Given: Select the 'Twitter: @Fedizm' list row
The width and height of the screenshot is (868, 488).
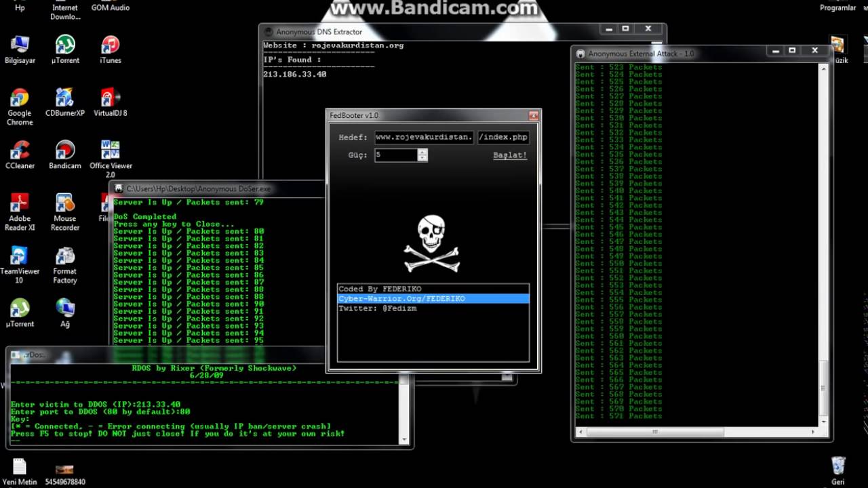Looking at the screenshot, I should (x=433, y=308).
